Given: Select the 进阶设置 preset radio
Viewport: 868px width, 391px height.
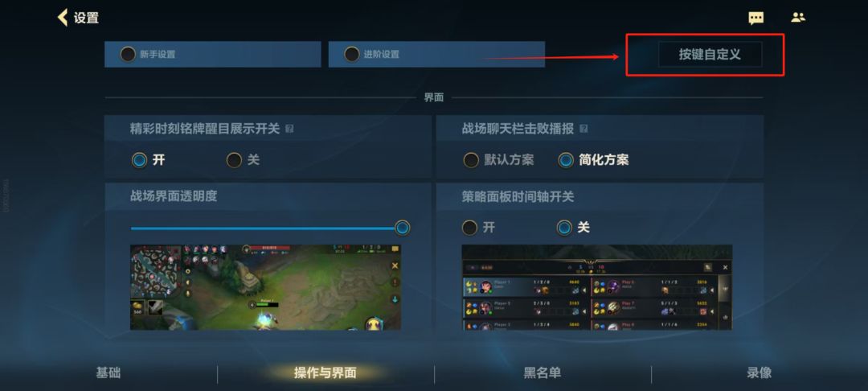Looking at the screenshot, I should [351, 54].
